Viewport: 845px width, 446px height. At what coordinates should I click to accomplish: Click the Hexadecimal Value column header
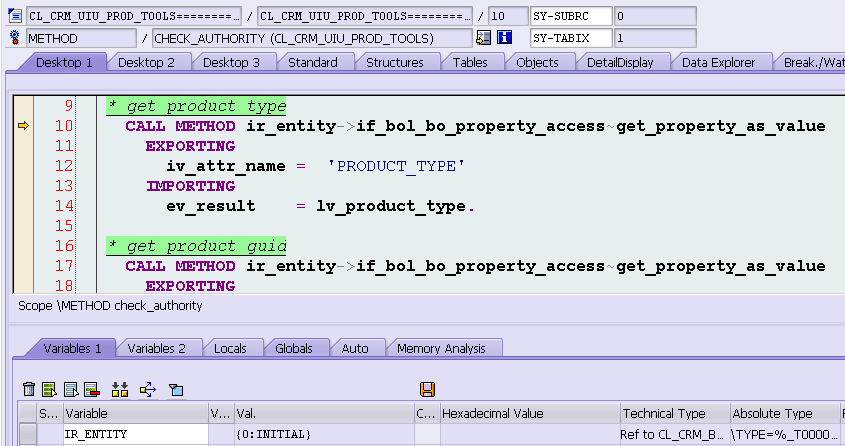[x=530, y=414]
